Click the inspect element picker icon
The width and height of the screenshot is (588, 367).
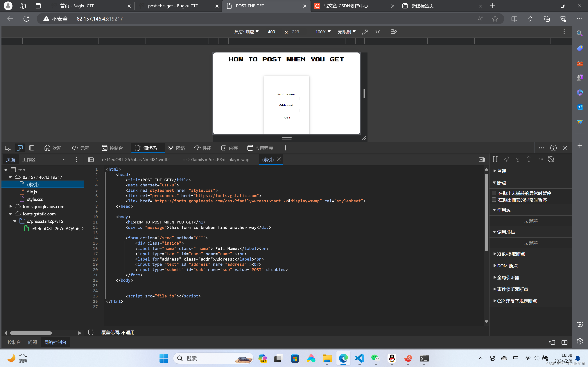coord(8,148)
